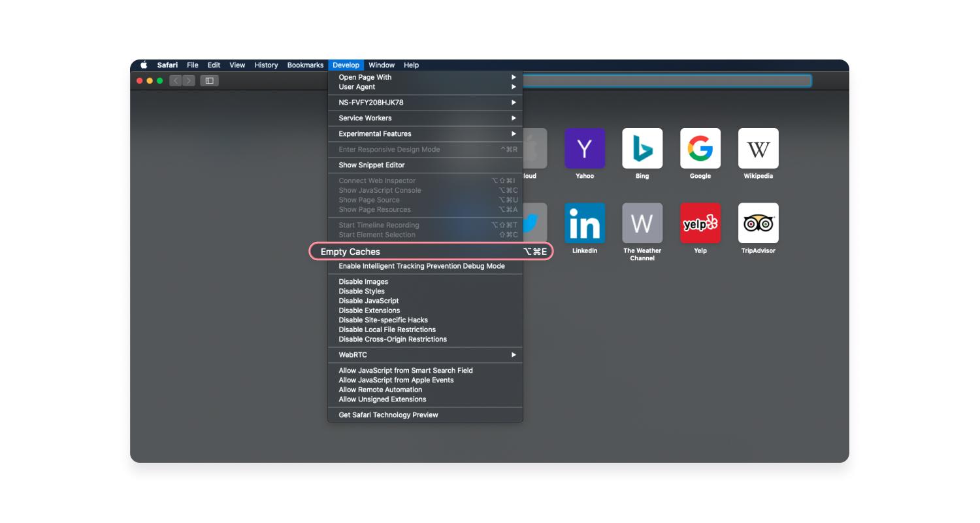Open the Yelp favorite tile
The height and width of the screenshot is (523, 980).
[700, 223]
